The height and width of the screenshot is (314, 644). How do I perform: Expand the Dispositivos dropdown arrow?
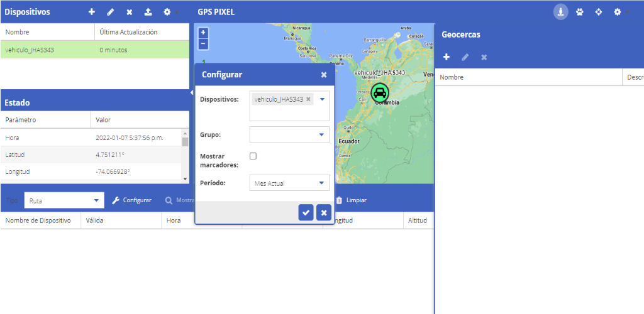(322, 99)
